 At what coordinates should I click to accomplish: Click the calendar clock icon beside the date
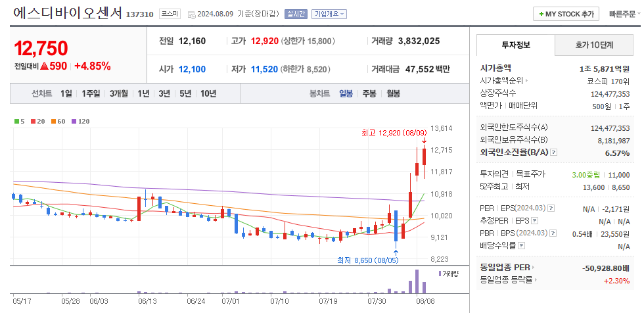(x=191, y=14)
